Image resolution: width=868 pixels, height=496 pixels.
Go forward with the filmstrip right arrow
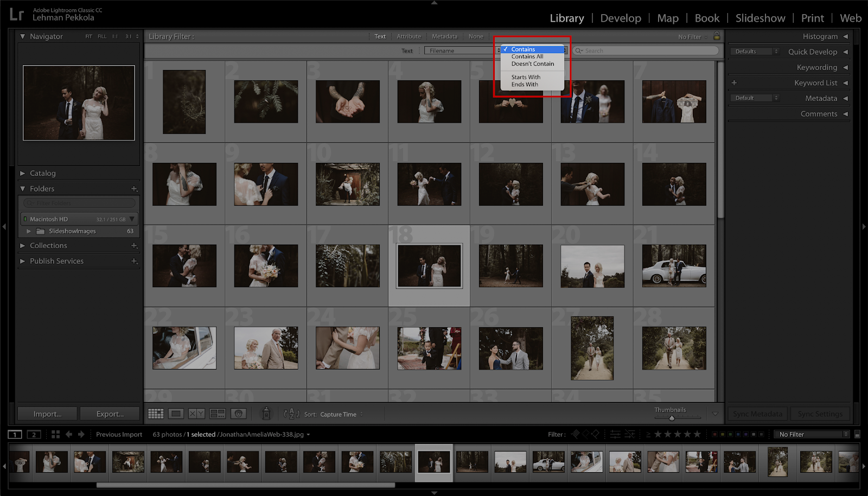(81, 434)
